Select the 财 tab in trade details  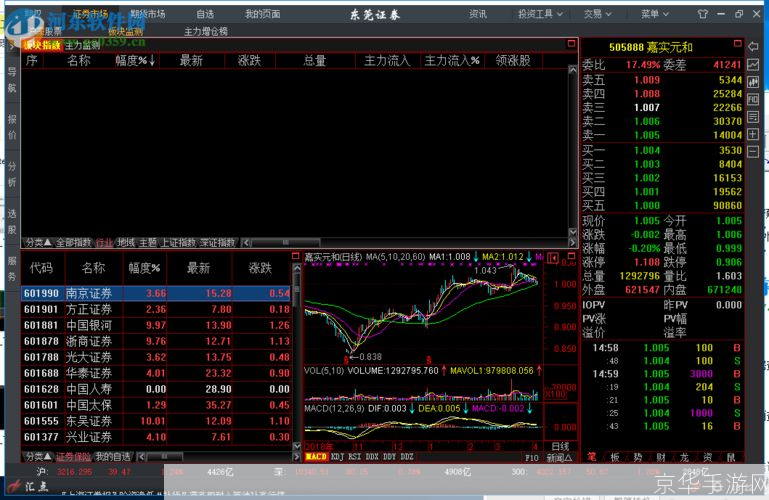click(661, 457)
